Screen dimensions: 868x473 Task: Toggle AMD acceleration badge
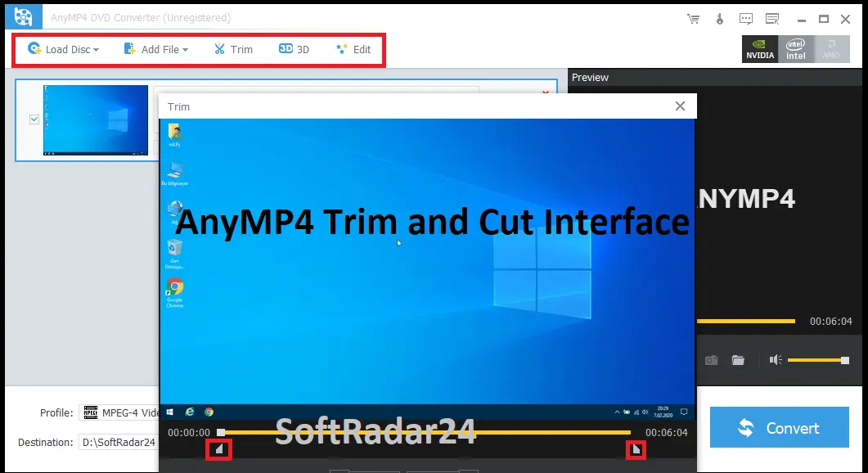pyautogui.click(x=831, y=49)
